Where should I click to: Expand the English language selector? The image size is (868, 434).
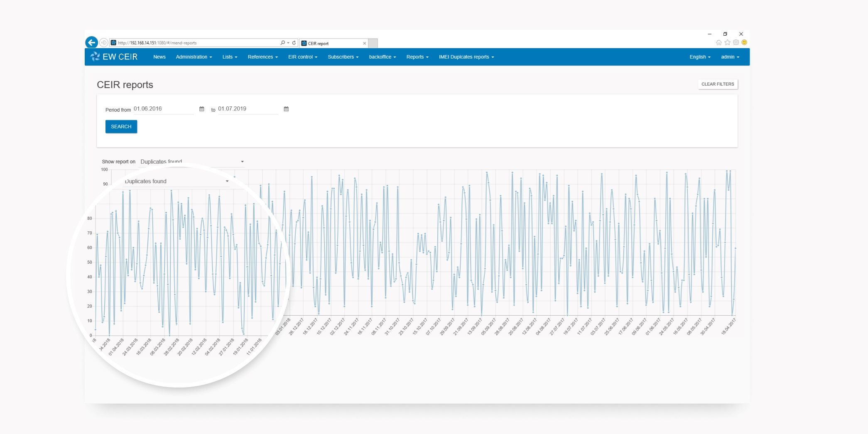[700, 57]
